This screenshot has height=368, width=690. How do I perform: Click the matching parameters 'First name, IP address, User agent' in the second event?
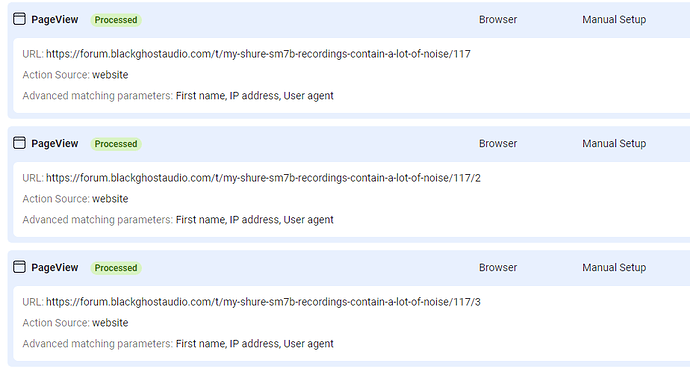[x=255, y=220]
